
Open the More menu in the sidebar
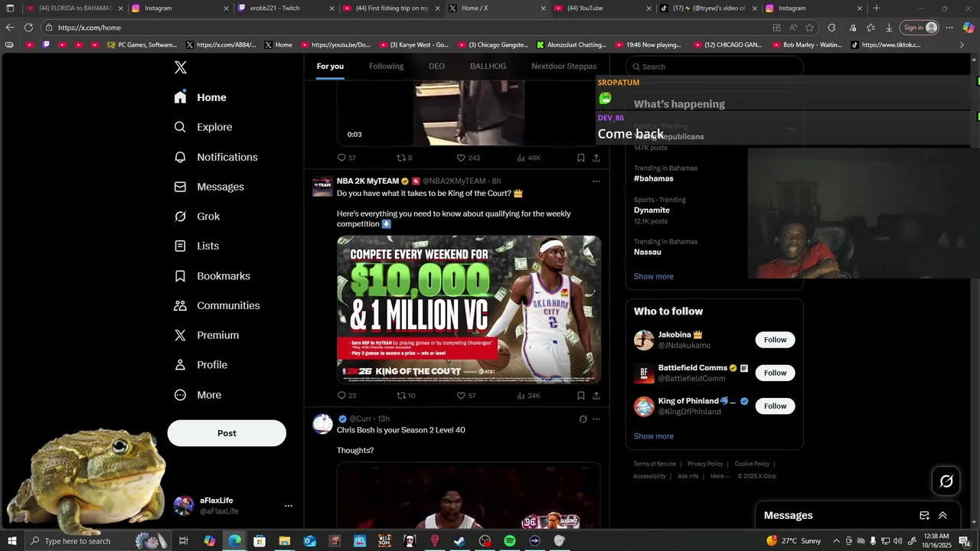click(x=198, y=395)
